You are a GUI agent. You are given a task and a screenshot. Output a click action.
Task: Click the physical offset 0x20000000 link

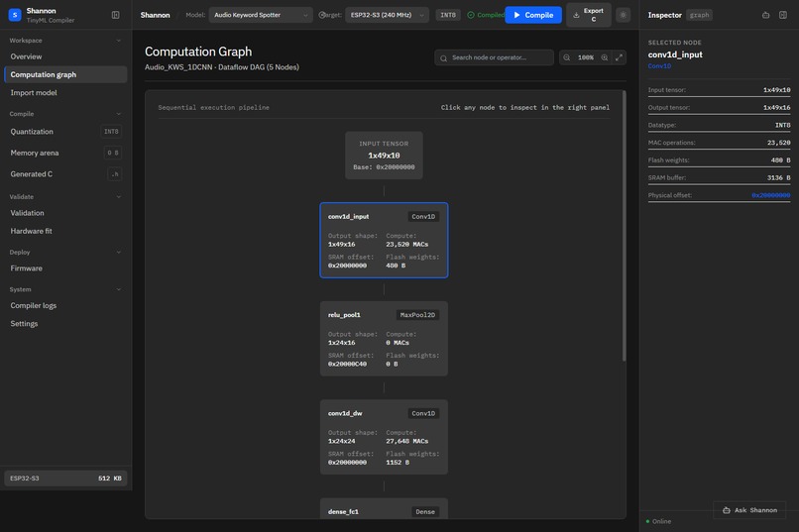click(x=771, y=195)
